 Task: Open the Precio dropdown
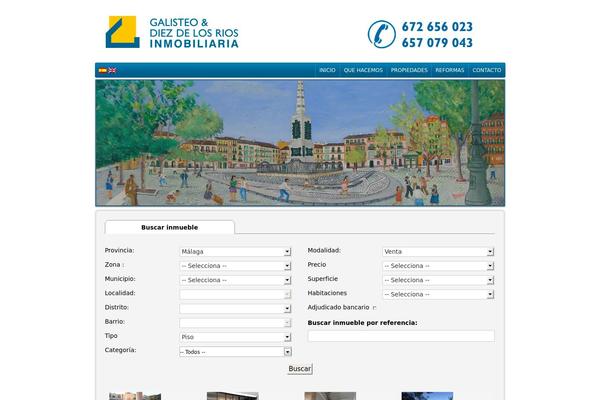pyautogui.click(x=438, y=266)
